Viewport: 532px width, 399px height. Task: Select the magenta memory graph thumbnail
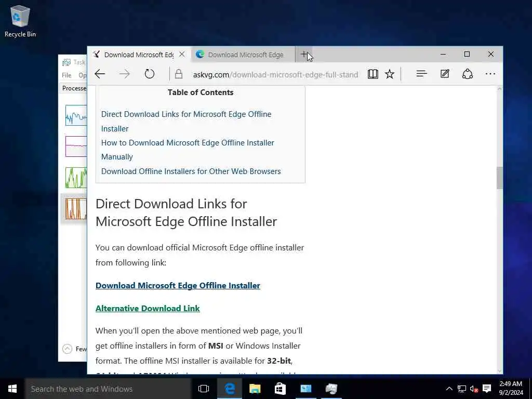click(76, 146)
